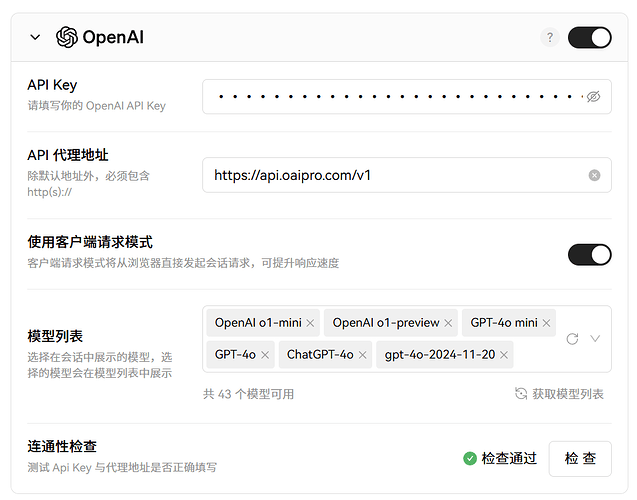Open the question mark help icon
Image resolution: width=637 pixels, height=500 pixels.
pyautogui.click(x=550, y=37)
